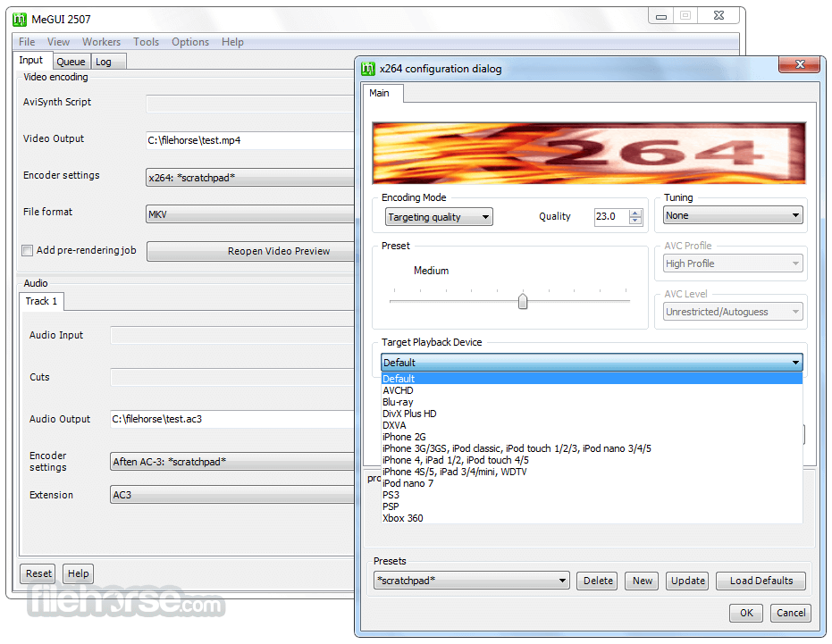Select iPhone 4S/5, iPad 3/4/mini, WDTV entry
This screenshot has width=832, height=644.
click(592, 473)
